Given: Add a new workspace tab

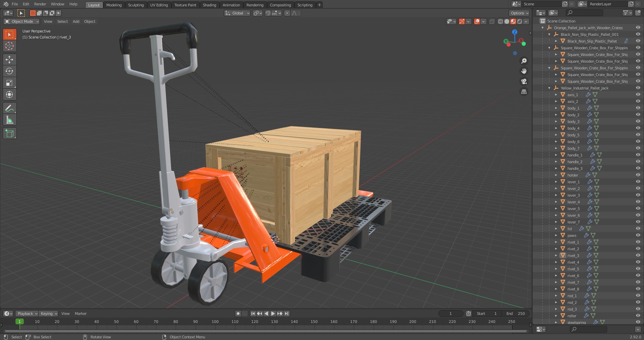Looking at the screenshot, I should coord(319,5).
